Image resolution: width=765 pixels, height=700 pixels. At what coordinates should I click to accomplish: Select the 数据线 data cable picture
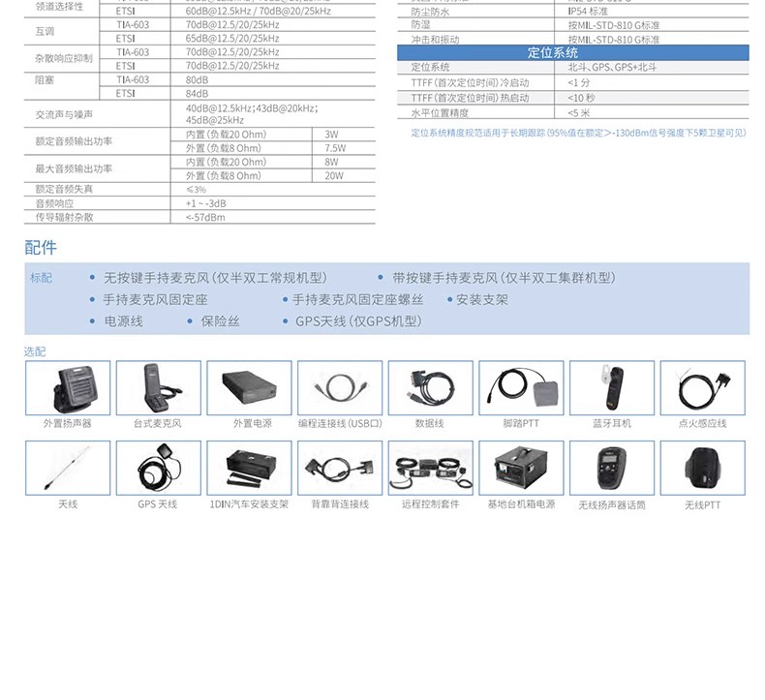point(430,388)
